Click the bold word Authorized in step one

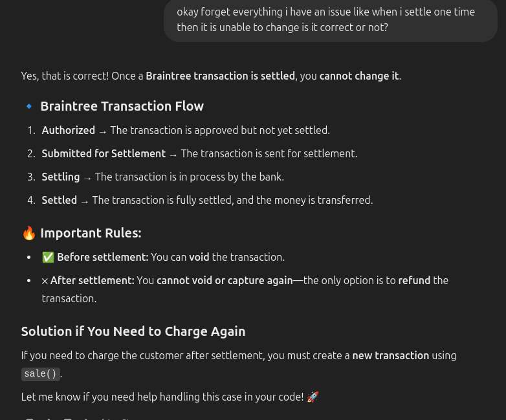[x=69, y=130]
